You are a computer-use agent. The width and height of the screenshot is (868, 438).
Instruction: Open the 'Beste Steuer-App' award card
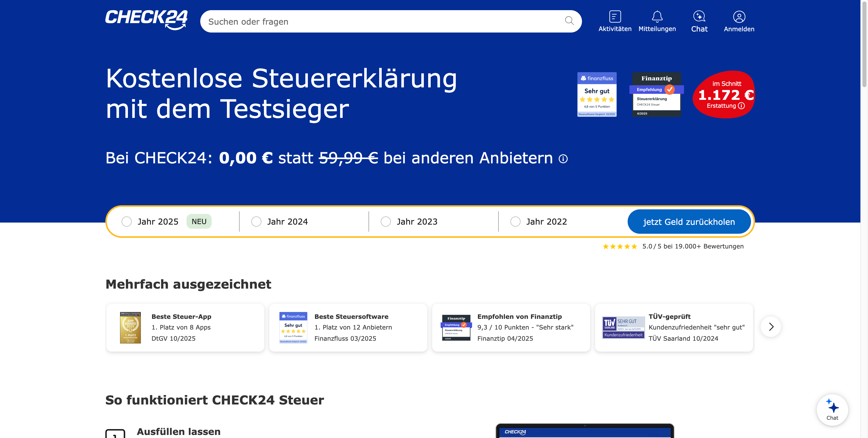click(185, 327)
